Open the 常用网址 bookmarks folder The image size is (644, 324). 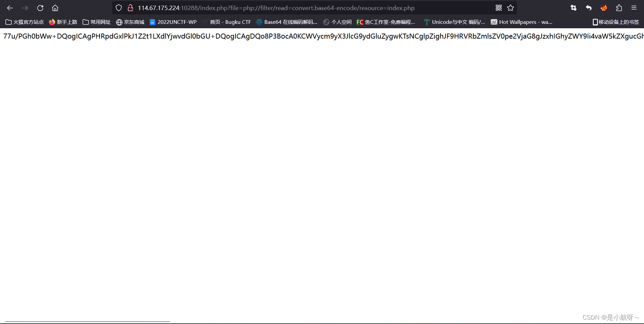97,22
